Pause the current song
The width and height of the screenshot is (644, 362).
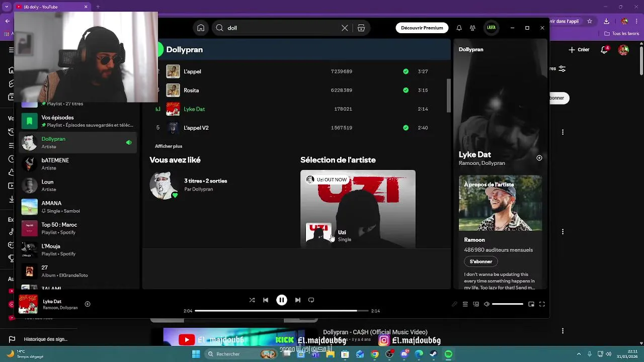click(282, 300)
